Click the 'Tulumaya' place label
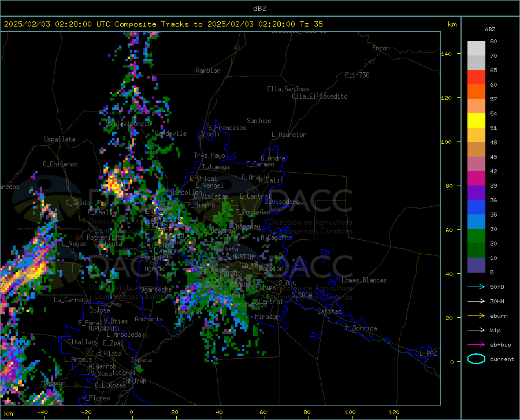 (x=216, y=168)
